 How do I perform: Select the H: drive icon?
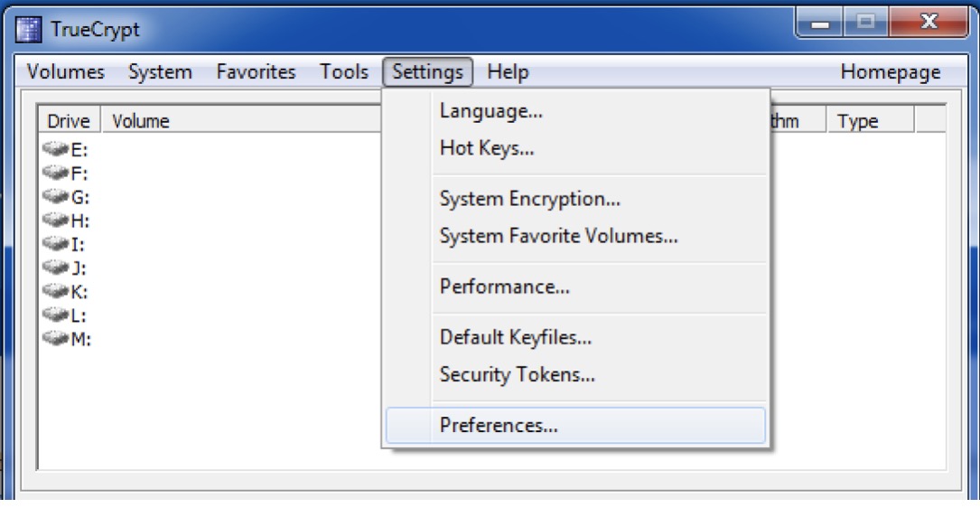point(54,221)
